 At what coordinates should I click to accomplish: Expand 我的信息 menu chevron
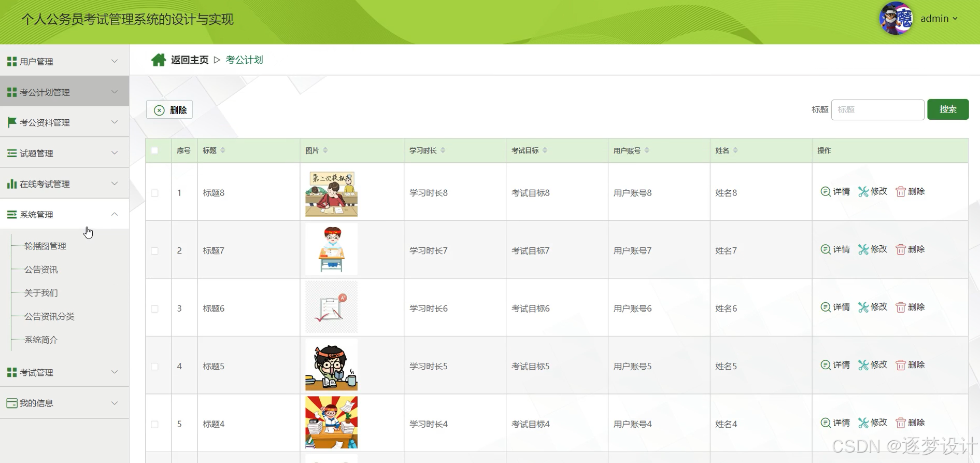[x=115, y=403]
